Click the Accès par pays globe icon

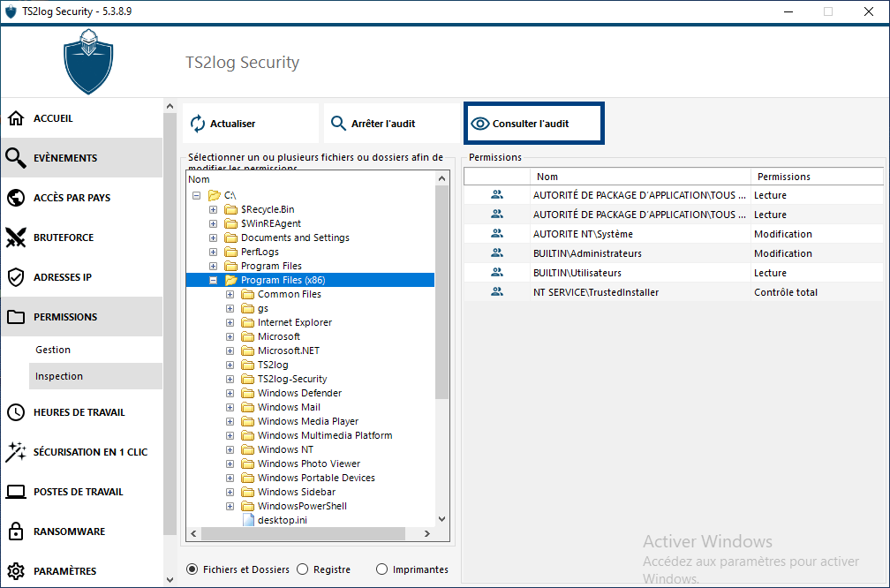16,198
